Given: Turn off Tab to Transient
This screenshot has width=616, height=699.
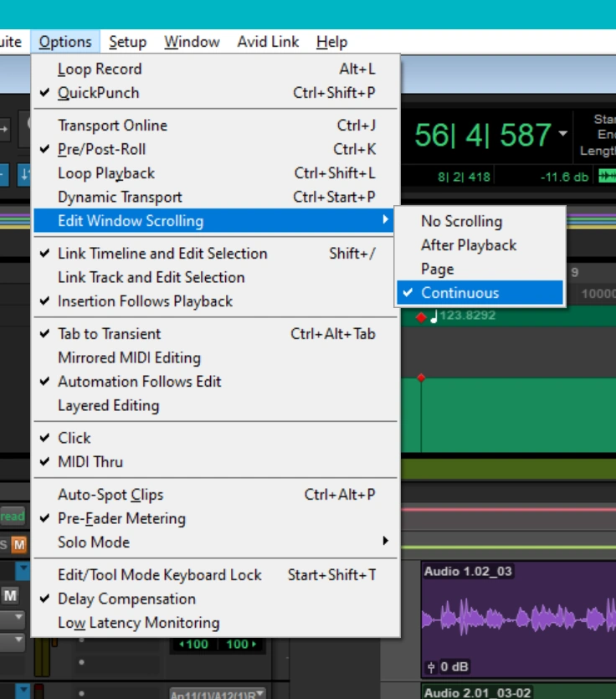Looking at the screenshot, I should click(x=109, y=334).
